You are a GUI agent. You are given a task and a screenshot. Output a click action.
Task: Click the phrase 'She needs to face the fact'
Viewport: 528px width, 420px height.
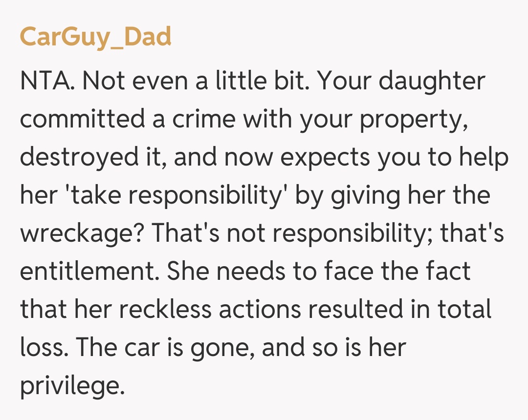click(x=319, y=272)
